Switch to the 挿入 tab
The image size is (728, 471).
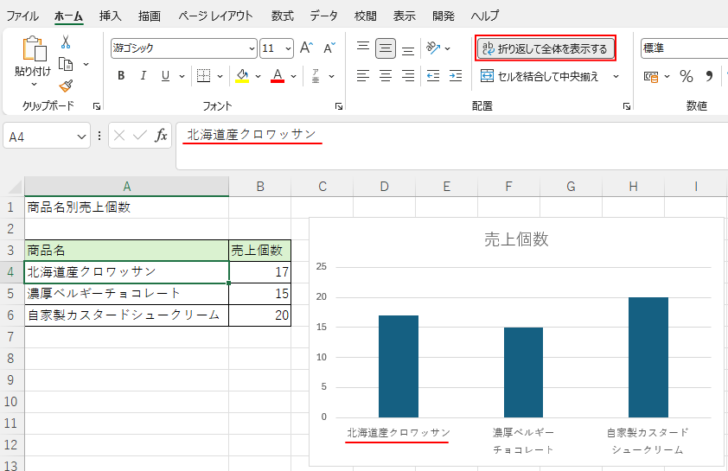tap(110, 16)
